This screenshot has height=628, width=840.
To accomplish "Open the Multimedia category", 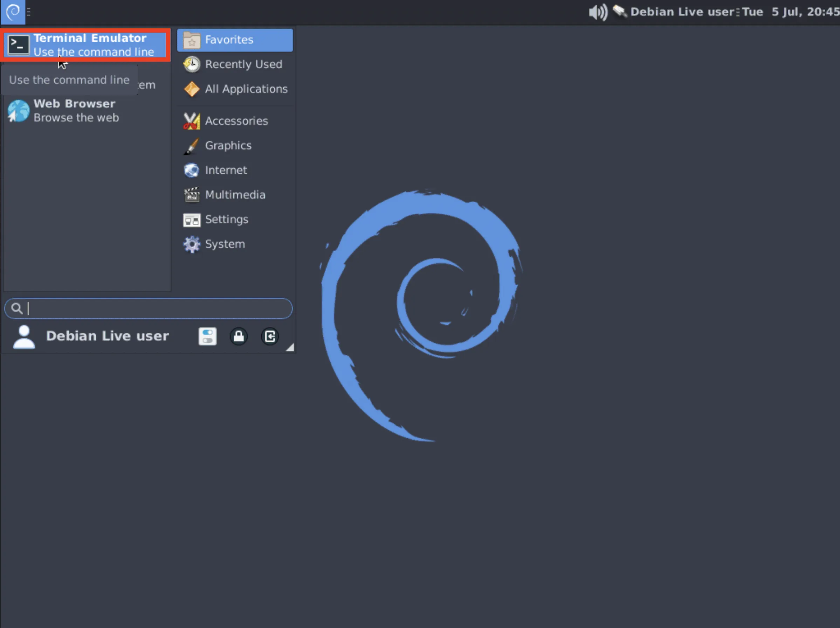I will (235, 195).
